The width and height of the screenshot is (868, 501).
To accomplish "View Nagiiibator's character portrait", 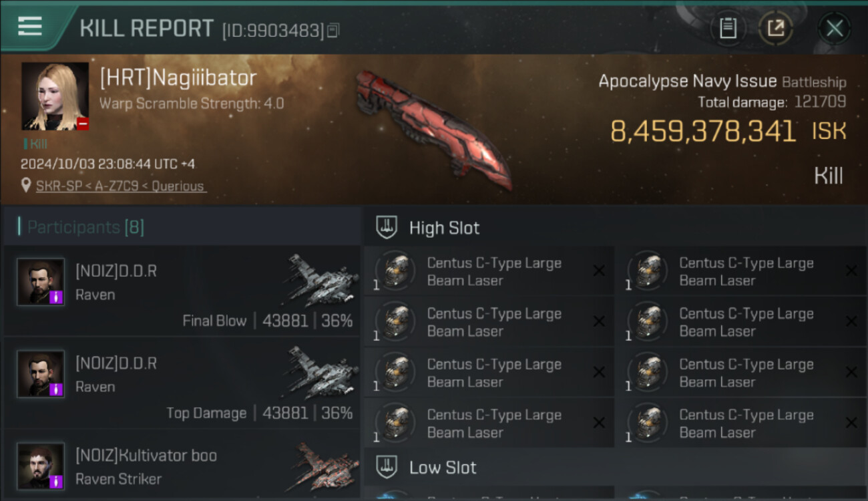I will [55, 96].
